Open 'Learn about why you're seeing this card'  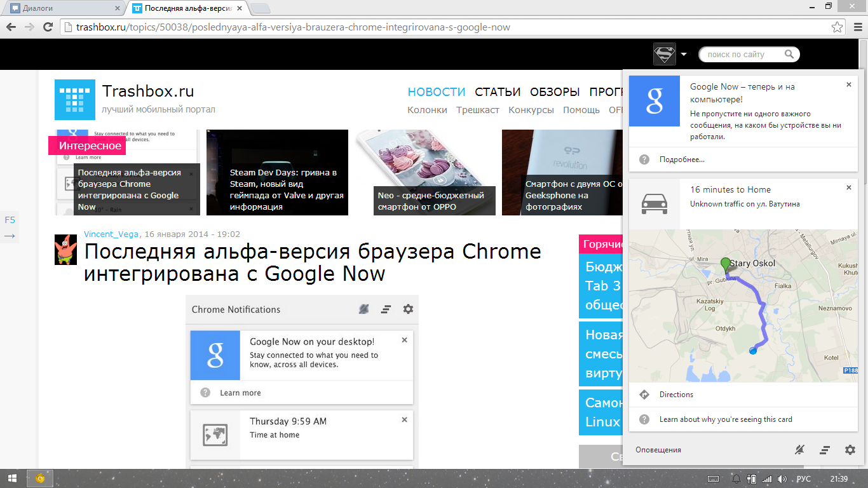tap(726, 419)
